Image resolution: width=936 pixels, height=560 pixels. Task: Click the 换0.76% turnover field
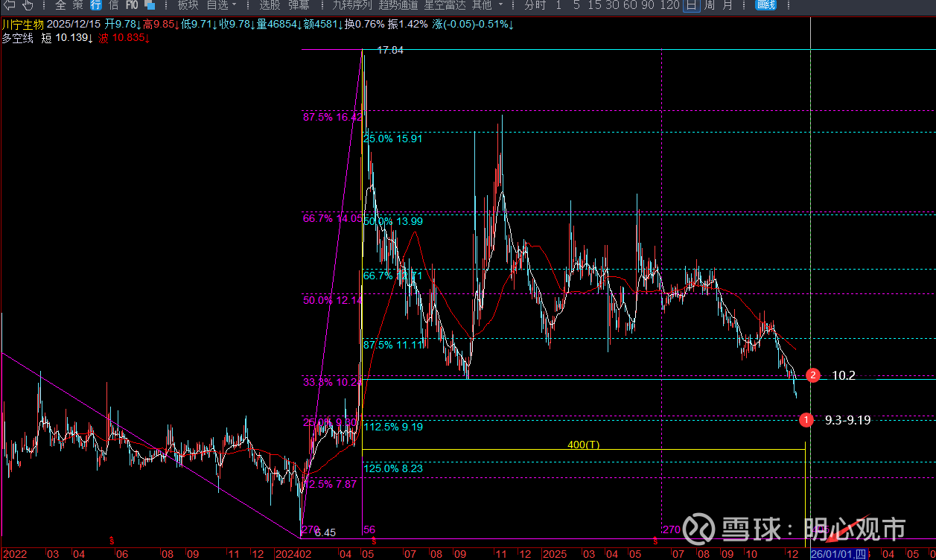point(365,24)
